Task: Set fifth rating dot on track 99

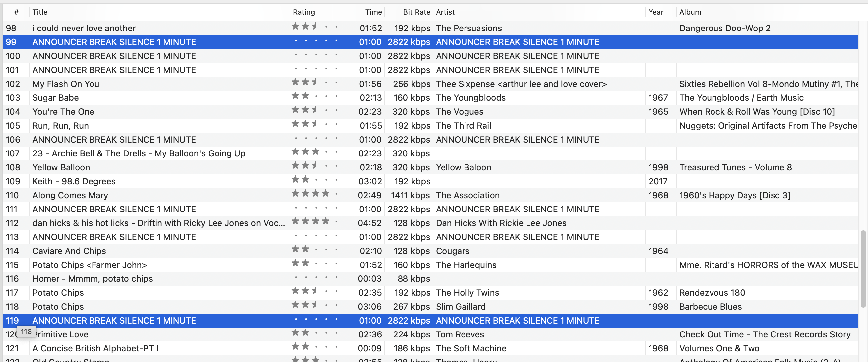Action: (336, 41)
